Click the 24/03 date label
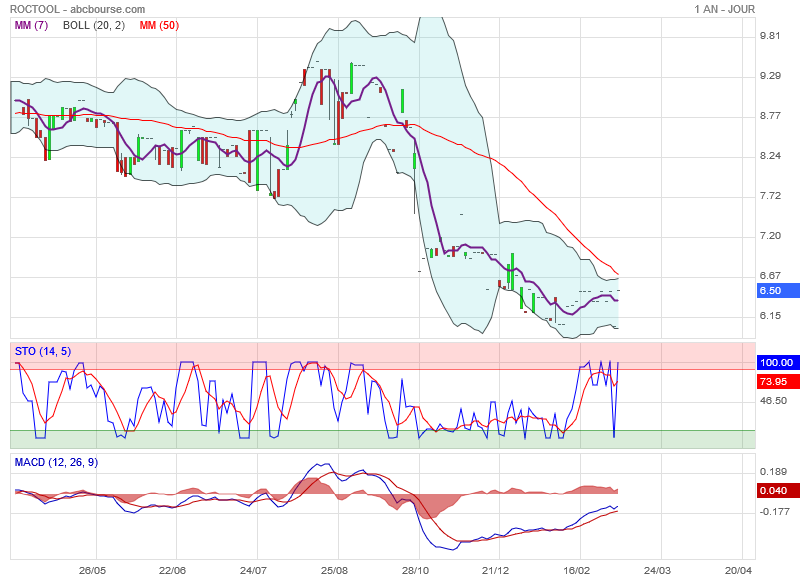The height and width of the screenshot is (580, 800). coord(657,570)
